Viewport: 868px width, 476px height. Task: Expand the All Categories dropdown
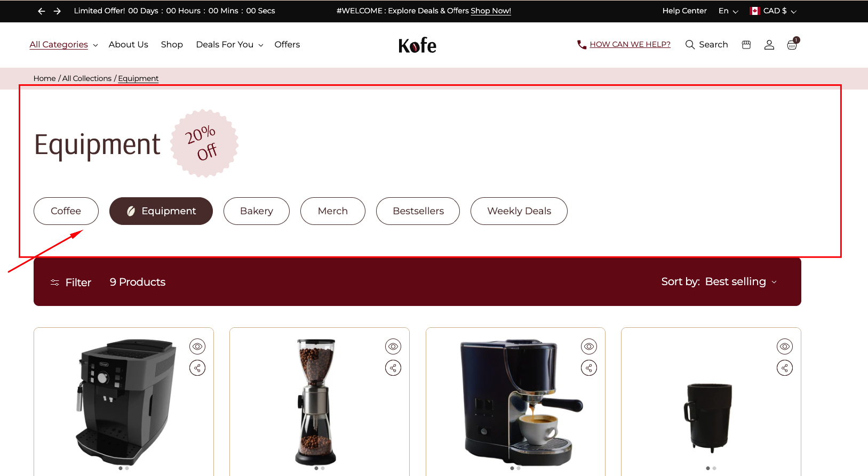point(63,45)
